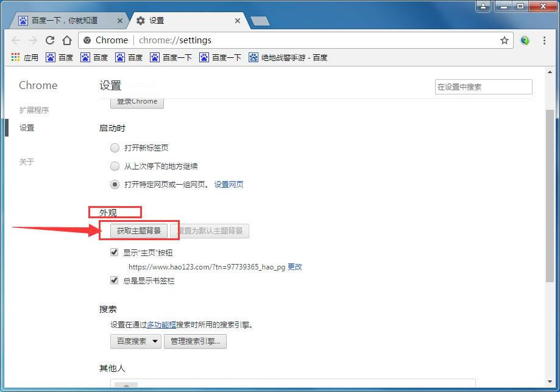Open first 百度一下 bookmark
This screenshot has height=392, width=560.
[x=171, y=57]
